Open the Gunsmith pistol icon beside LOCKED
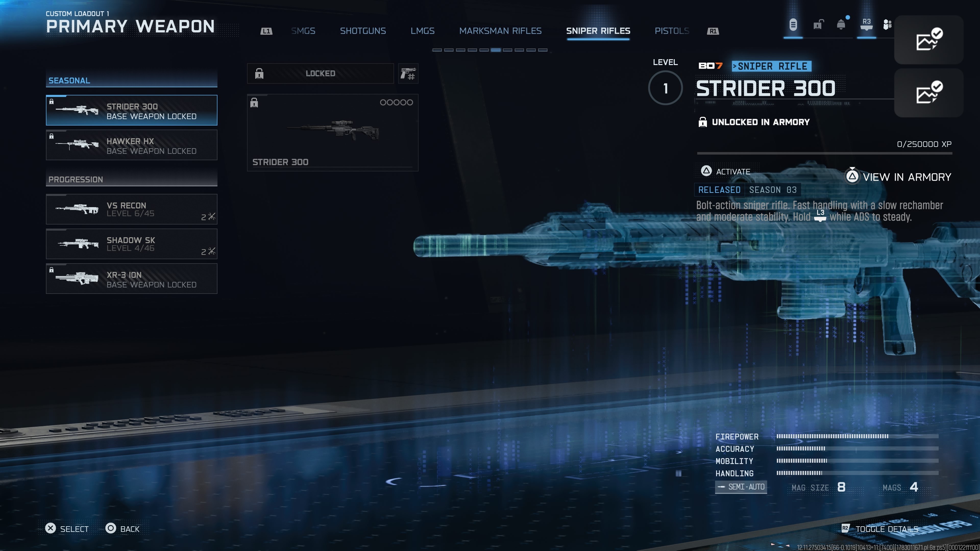Viewport: 980px width, 551px height. (408, 73)
